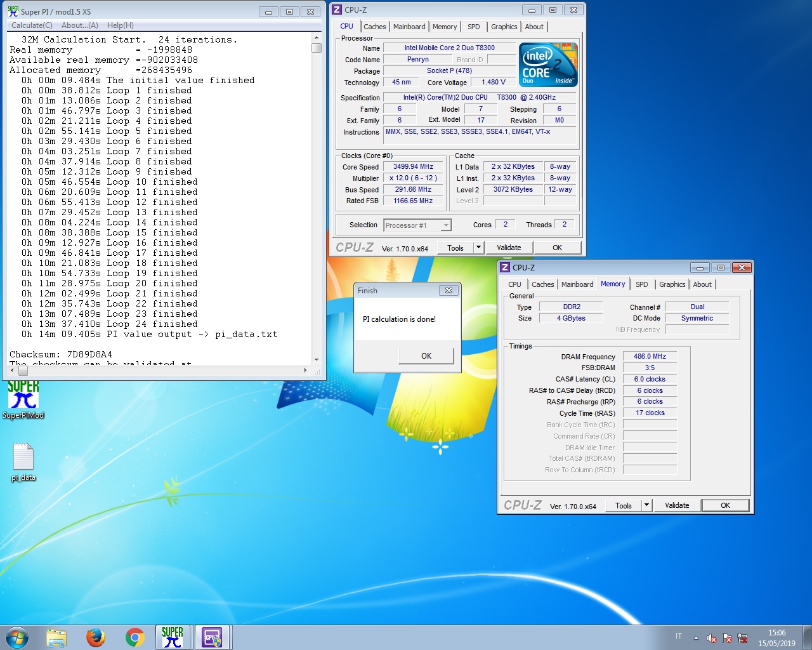Open the Windows Start menu orb
This screenshot has height=650, width=812.
(x=17, y=637)
